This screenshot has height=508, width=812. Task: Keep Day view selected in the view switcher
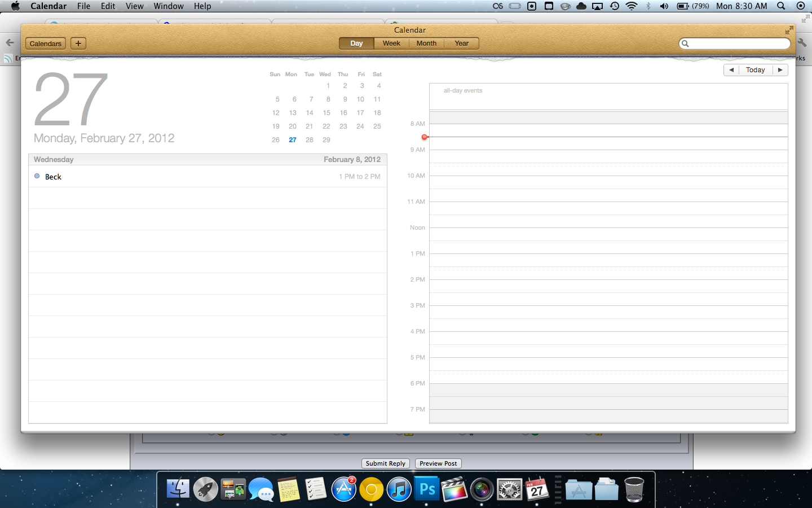pyautogui.click(x=356, y=43)
